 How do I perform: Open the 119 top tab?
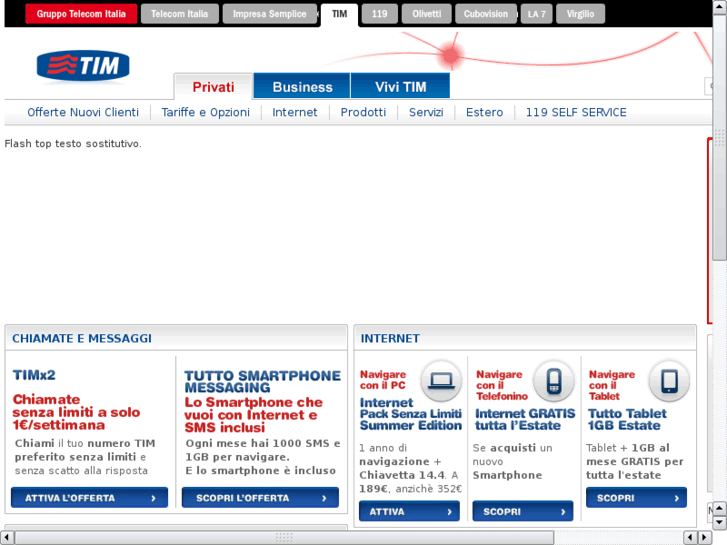(379, 14)
